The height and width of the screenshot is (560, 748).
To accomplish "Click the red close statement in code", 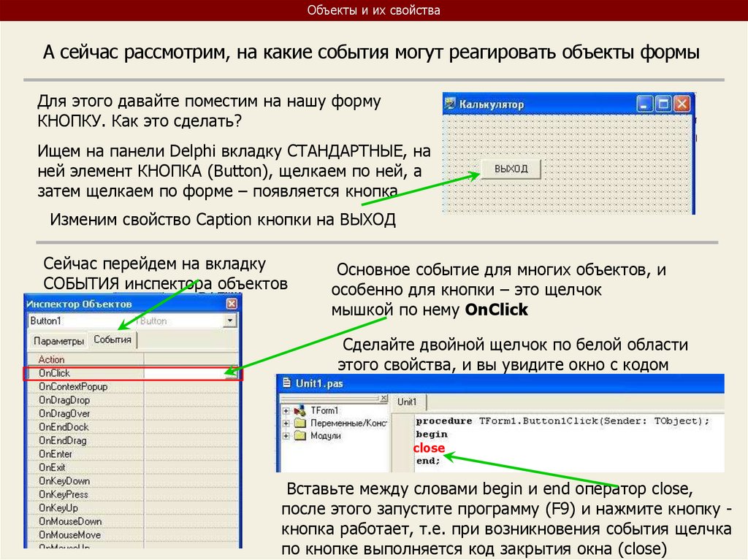I will coord(429,448).
